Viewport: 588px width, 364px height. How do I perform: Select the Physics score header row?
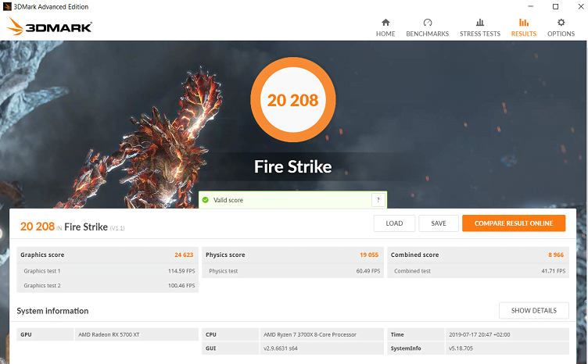point(292,255)
